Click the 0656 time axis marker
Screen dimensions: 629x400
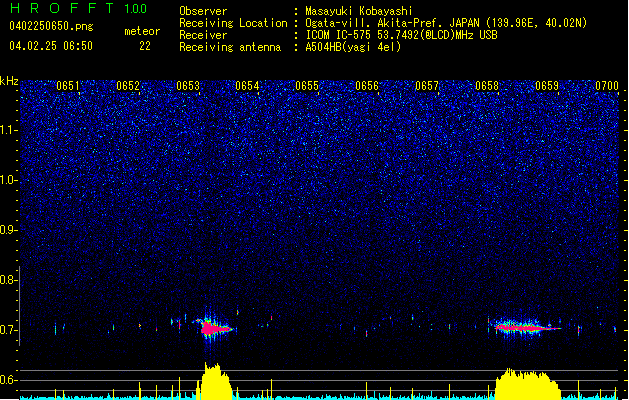point(367,86)
